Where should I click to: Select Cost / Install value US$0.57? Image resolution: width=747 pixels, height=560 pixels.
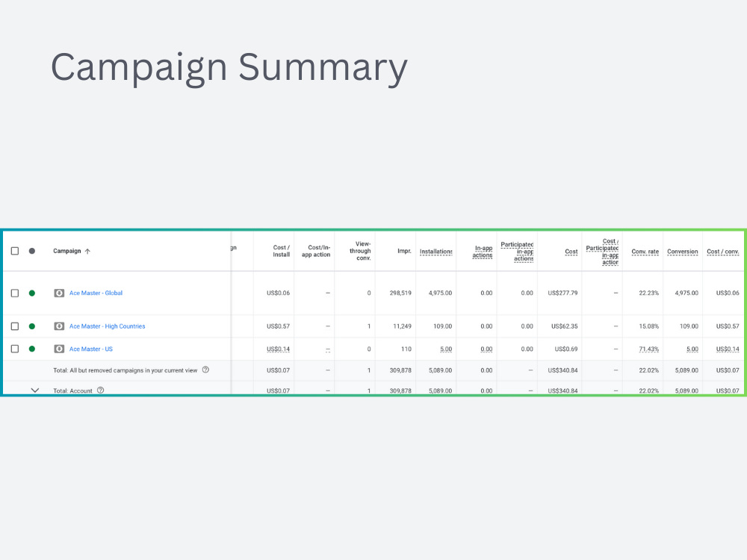(x=278, y=326)
